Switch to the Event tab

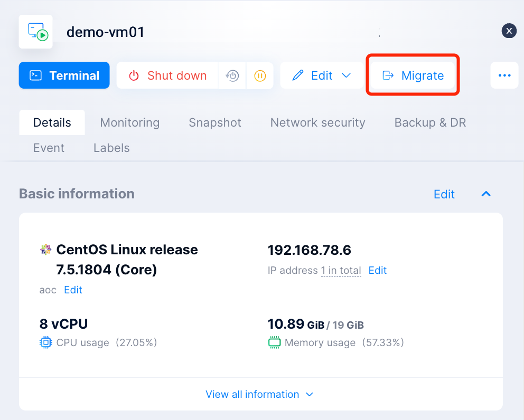click(49, 148)
